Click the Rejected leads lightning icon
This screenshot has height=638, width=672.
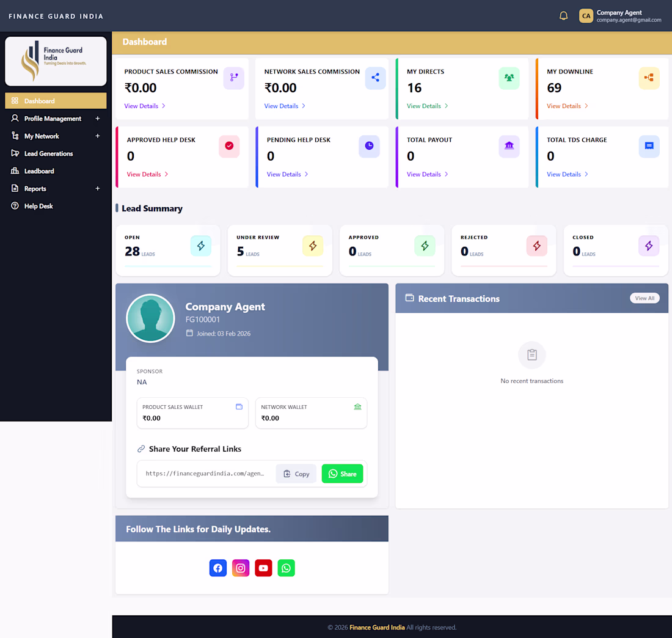pos(536,246)
